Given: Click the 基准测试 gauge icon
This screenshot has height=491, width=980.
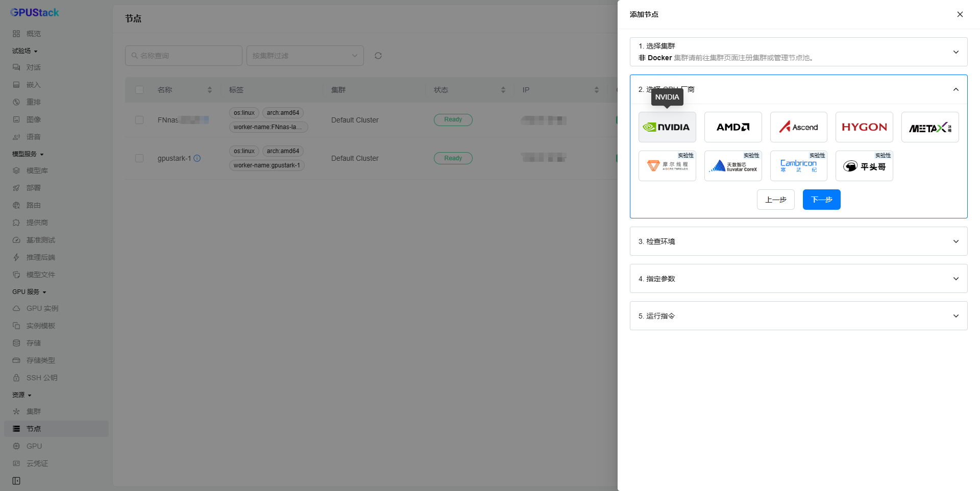Looking at the screenshot, I should [16, 240].
